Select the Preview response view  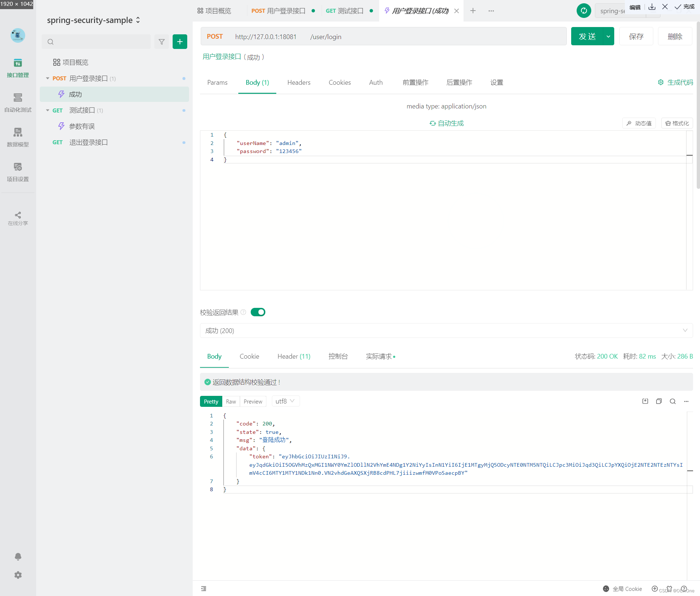(x=253, y=401)
